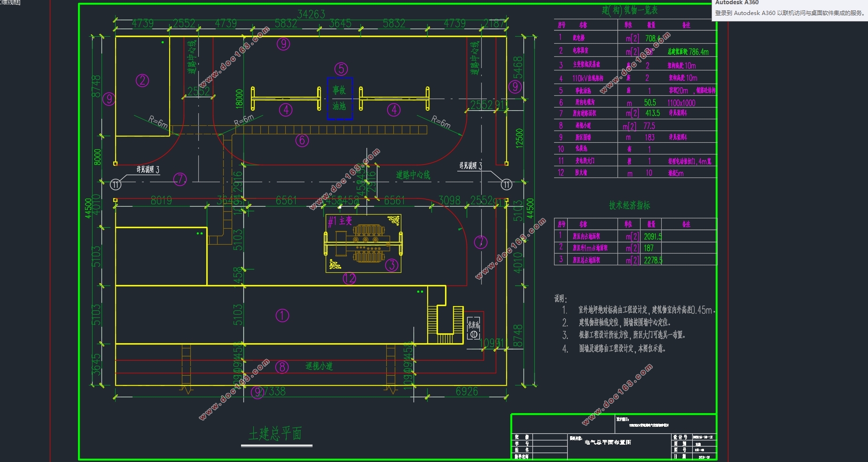This screenshot has height=462, width=868.
Task: Click the dimension '8019'
Action: click(161, 200)
